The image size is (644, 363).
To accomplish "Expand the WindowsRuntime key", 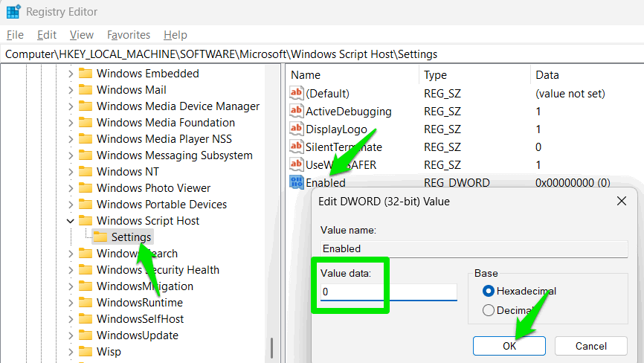I will (x=70, y=303).
